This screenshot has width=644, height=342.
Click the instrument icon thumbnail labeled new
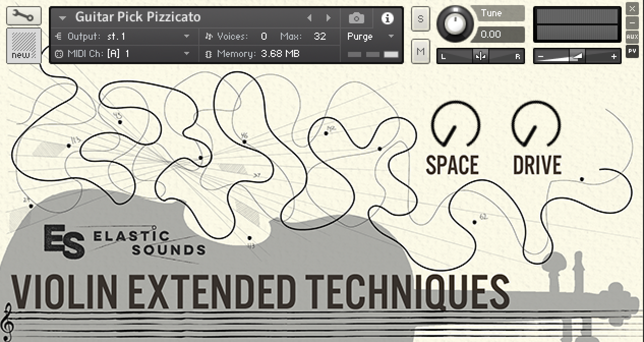click(x=24, y=46)
